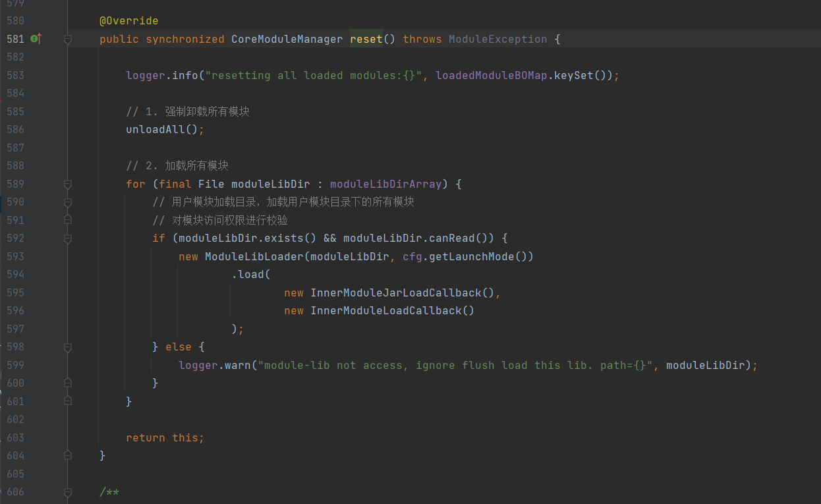Collapse the for loop fold on line 589
Screen dimensions: 821x504
67,184
